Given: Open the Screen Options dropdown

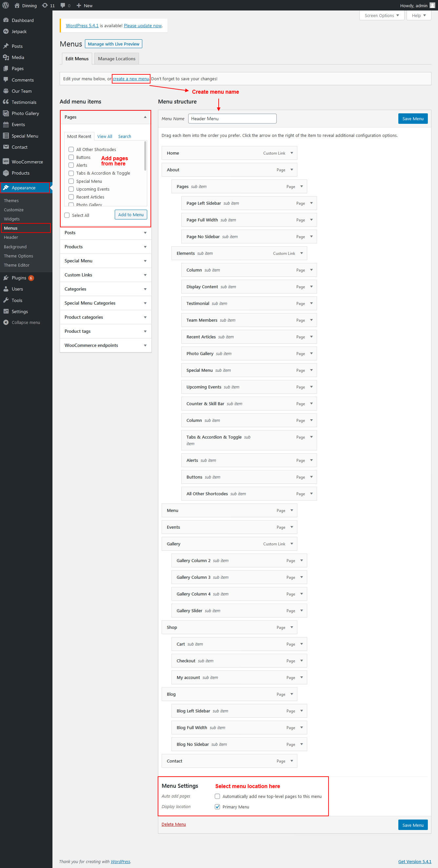Looking at the screenshot, I should click(x=381, y=15).
